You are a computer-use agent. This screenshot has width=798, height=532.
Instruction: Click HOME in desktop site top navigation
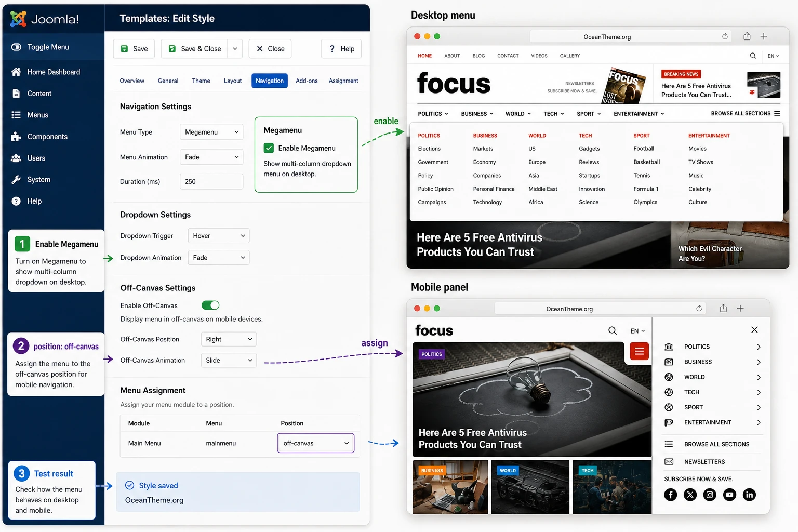425,56
